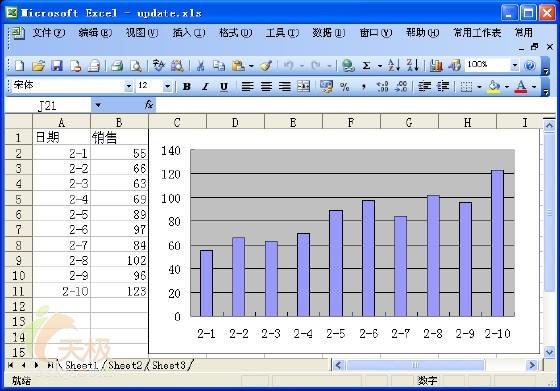
Task: Open the zoom 100% dropdown
Action: click(515, 65)
